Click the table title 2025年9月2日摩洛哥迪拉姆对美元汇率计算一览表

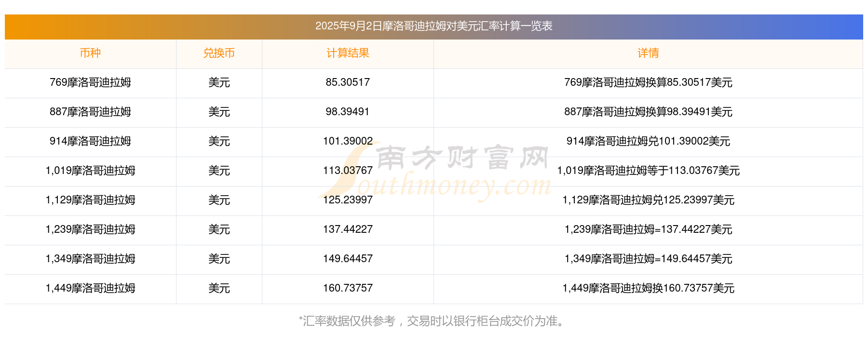[x=434, y=26]
